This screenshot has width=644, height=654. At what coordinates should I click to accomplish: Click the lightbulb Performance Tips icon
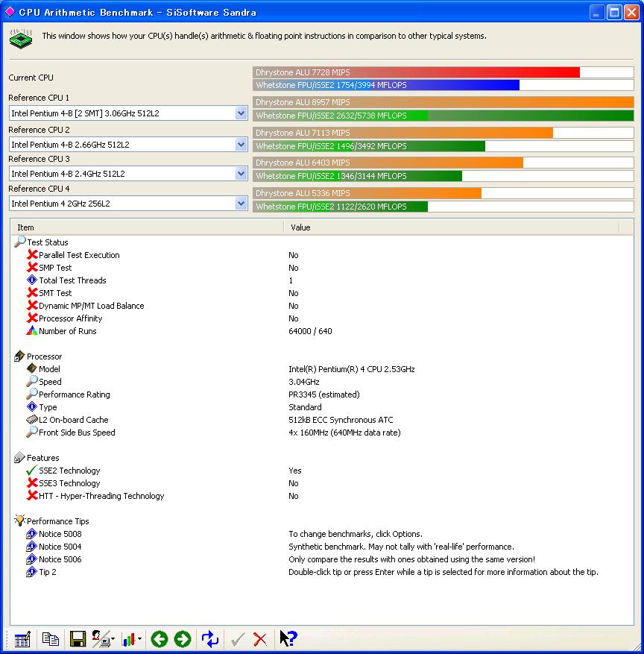19,520
